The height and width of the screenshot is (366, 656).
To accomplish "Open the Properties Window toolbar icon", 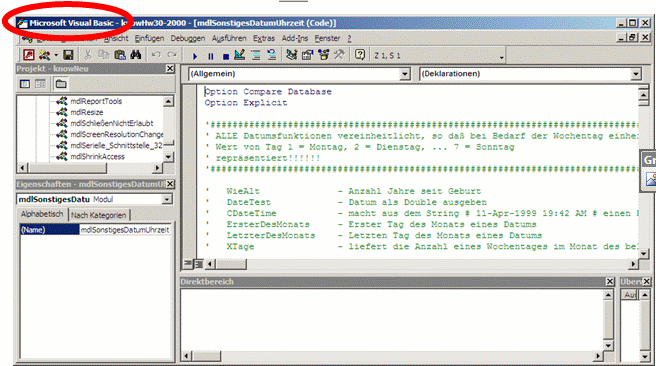I will (308, 55).
